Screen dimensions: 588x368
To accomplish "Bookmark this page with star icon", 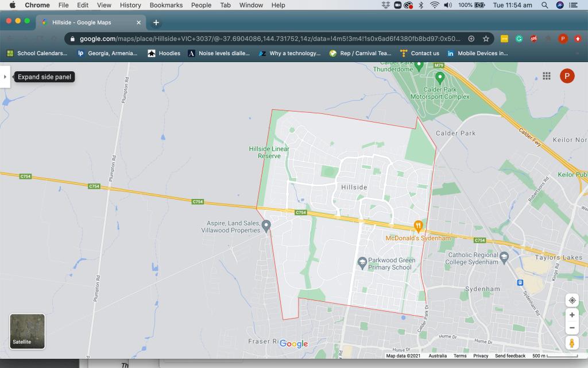I will coord(486,39).
